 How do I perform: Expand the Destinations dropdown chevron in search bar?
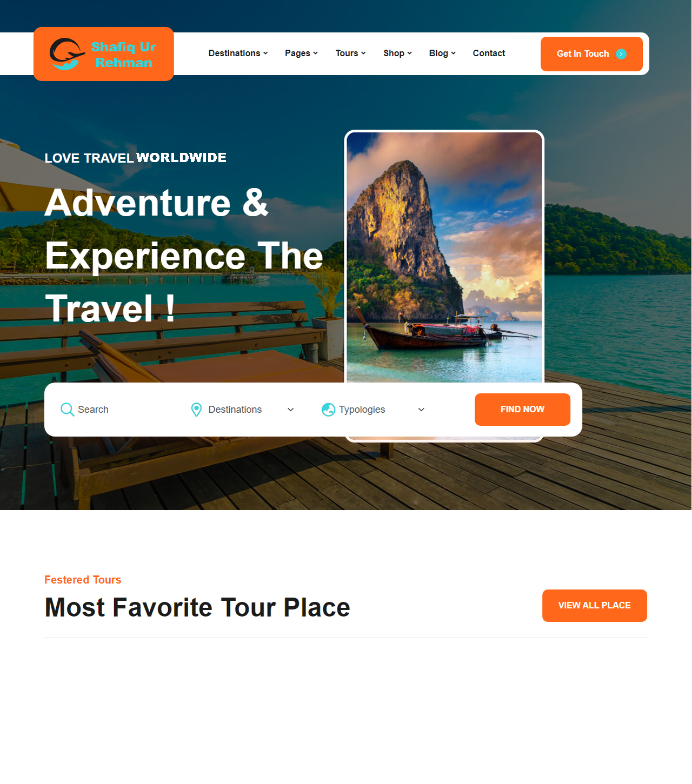[290, 410]
